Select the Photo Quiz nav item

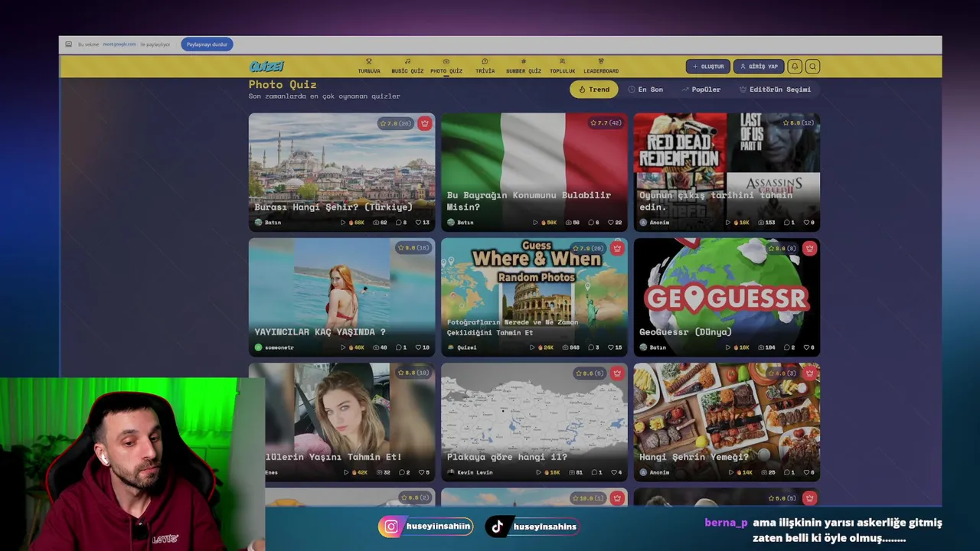point(446,67)
